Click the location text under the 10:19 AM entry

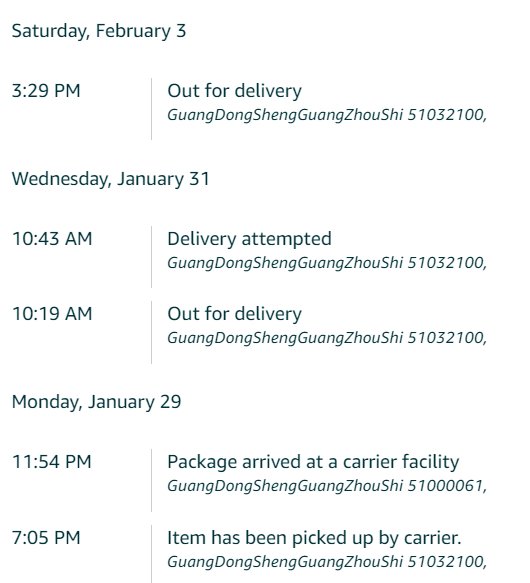click(327, 338)
